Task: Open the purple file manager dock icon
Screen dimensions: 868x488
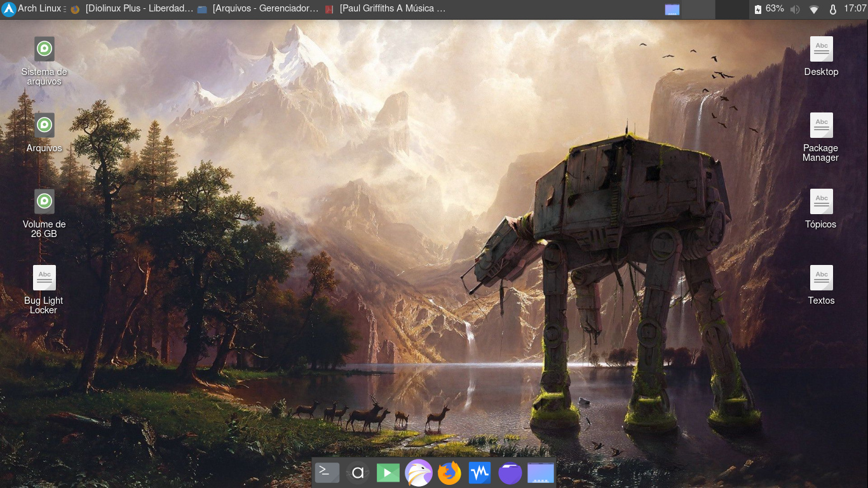Action: (510, 473)
